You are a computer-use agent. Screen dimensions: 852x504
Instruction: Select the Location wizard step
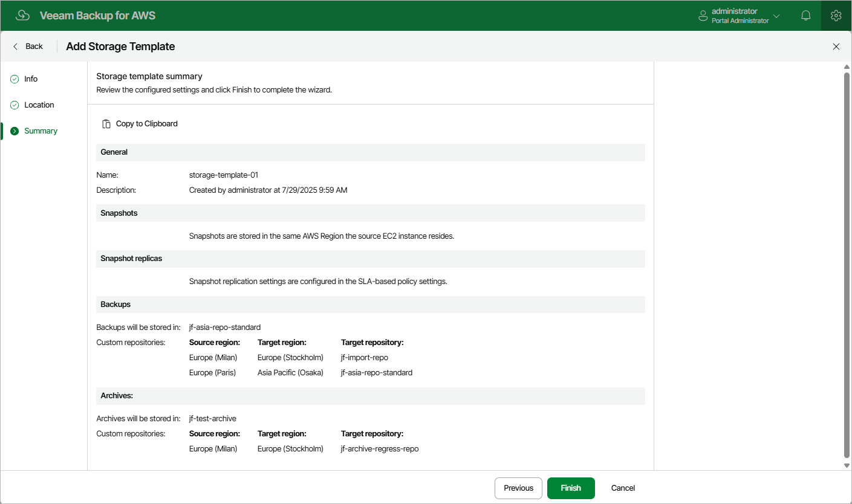pyautogui.click(x=39, y=105)
